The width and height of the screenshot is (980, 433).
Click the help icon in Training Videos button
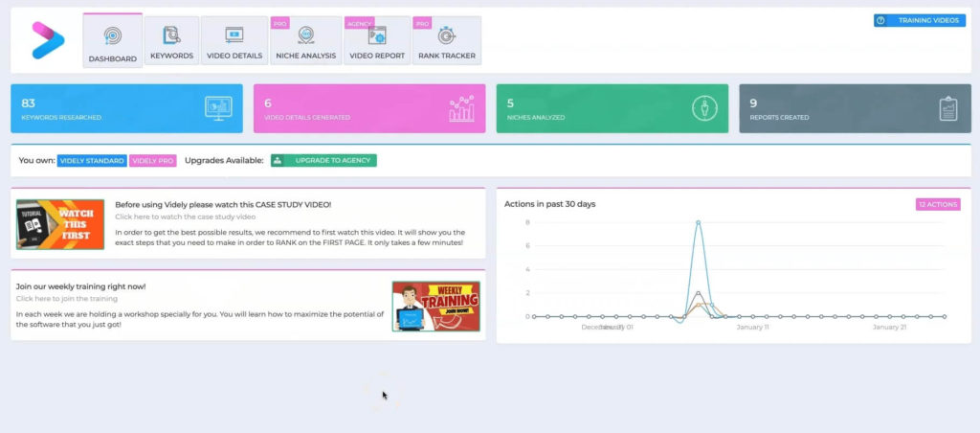[x=880, y=21]
